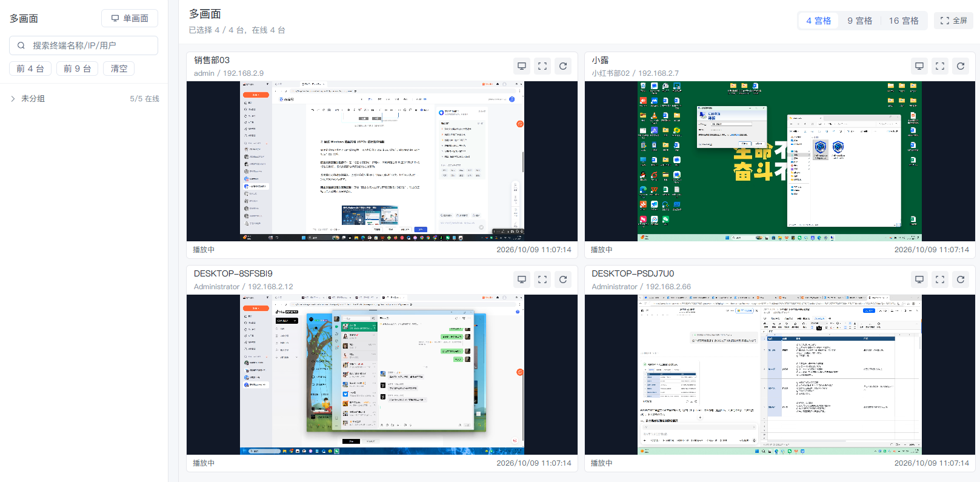Switch to 16 宫格 layout
The width and height of the screenshot is (980, 482).
click(904, 21)
